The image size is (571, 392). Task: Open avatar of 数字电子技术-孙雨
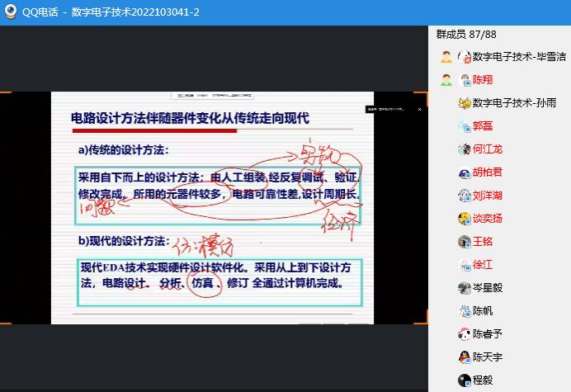465,103
